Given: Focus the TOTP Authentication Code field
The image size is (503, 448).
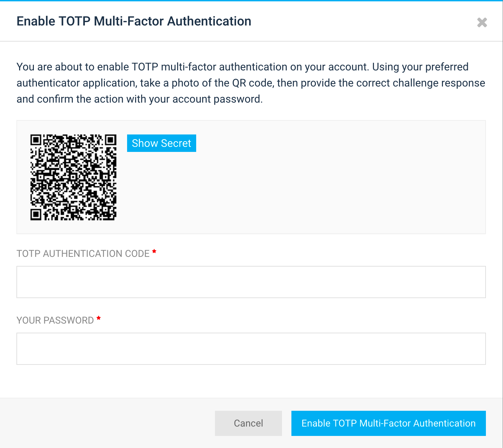Looking at the screenshot, I should pos(251,282).
